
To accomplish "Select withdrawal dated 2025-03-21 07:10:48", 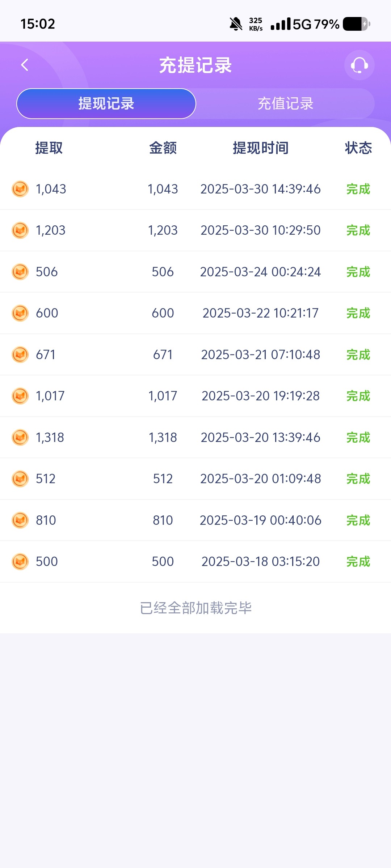I will coord(260,355).
